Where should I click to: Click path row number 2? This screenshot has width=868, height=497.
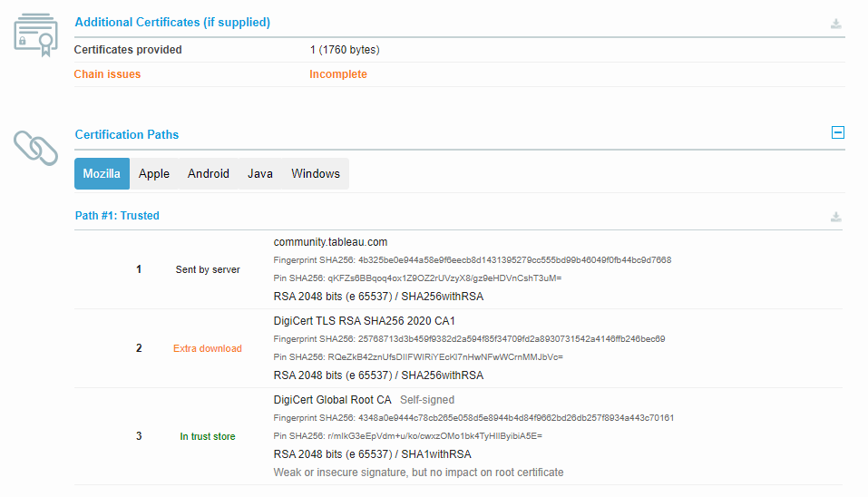(x=139, y=348)
